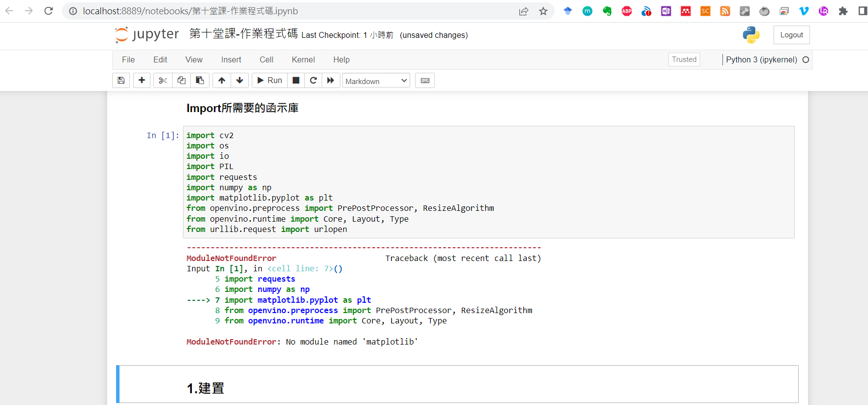Viewport: 868px width, 405px height.
Task: Click inside the import code cell
Action: pos(488,182)
